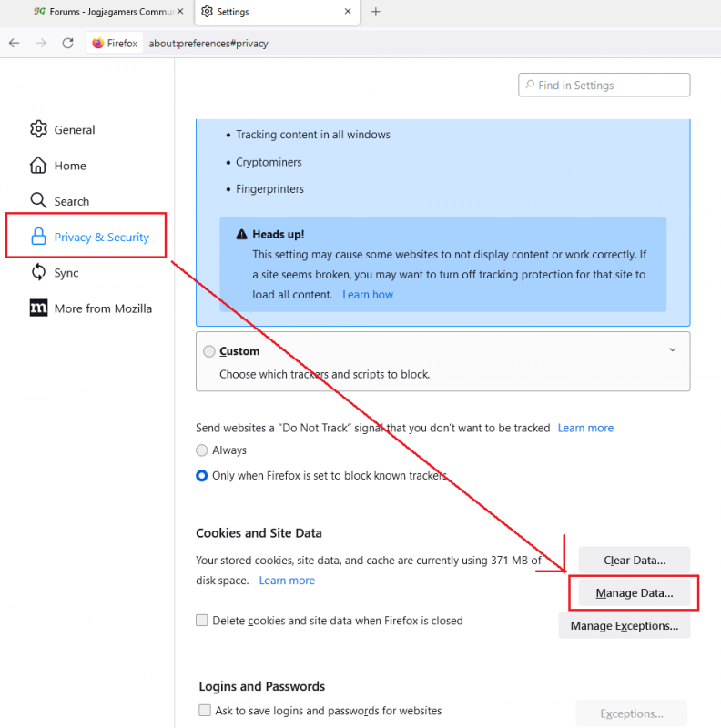The width and height of the screenshot is (721, 728).
Task: Switch to the Forums - Jogjagamers tab
Action: (x=107, y=12)
